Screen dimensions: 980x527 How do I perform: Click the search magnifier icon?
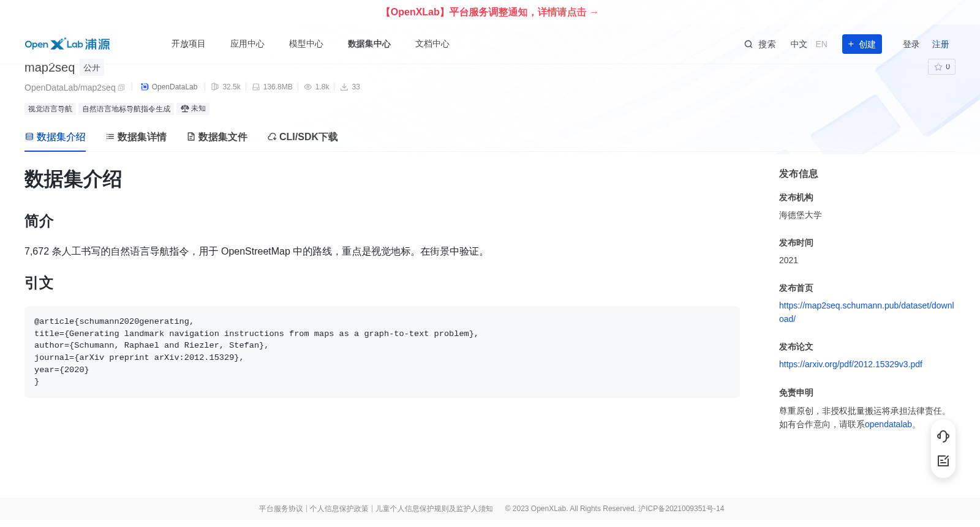click(x=748, y=44)
